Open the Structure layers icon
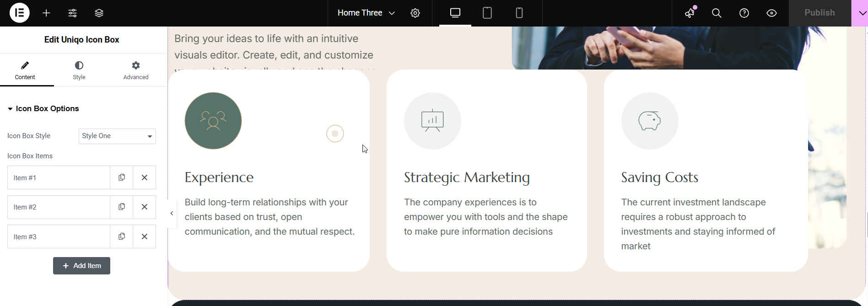868x306 pixels. pos(99,13)
